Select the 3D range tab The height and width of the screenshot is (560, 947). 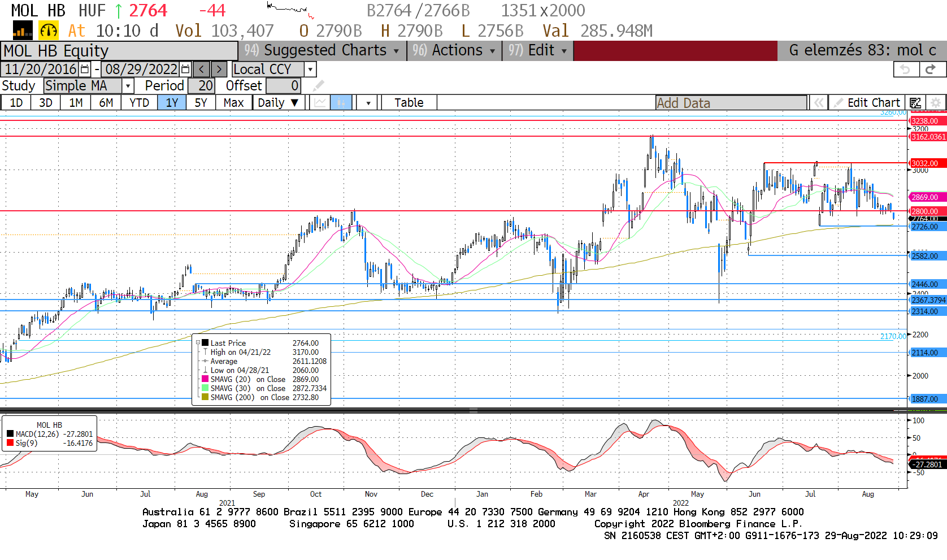point(46,102)
